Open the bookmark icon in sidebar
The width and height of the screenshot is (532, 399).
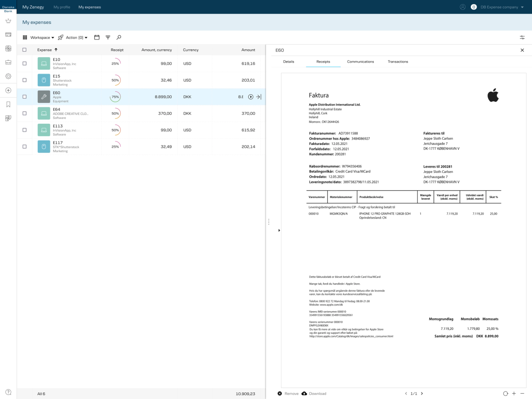[8, 105]
